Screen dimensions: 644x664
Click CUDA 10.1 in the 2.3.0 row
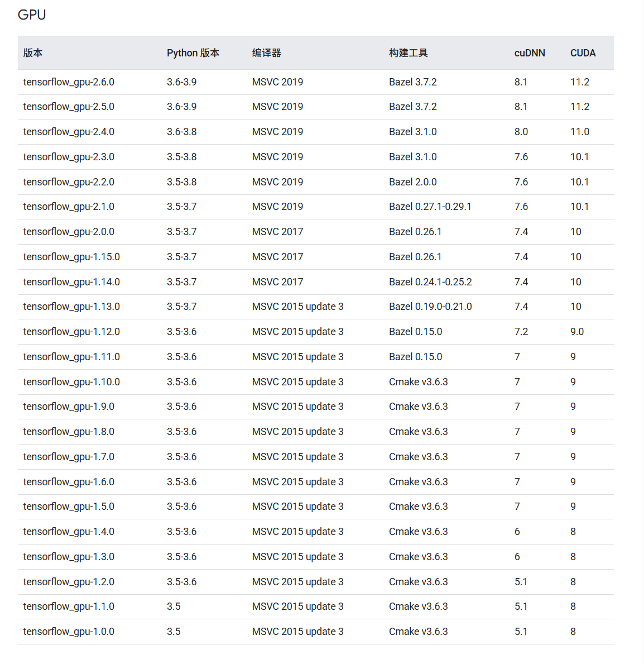point(579,157)
